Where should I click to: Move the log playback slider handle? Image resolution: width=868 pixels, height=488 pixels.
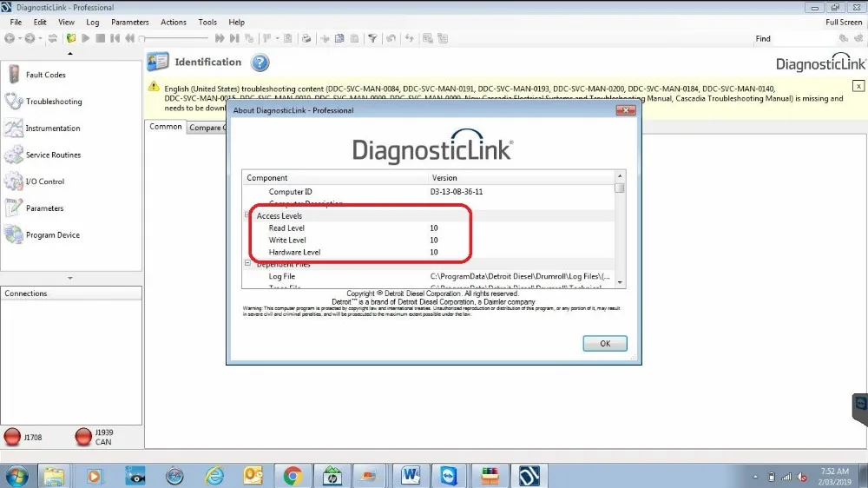point(142,38)
